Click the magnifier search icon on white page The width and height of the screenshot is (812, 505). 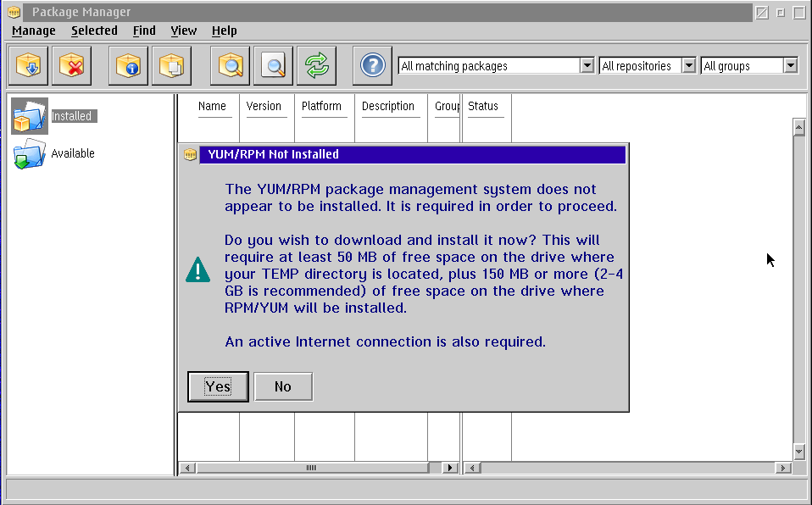(273, 65)
